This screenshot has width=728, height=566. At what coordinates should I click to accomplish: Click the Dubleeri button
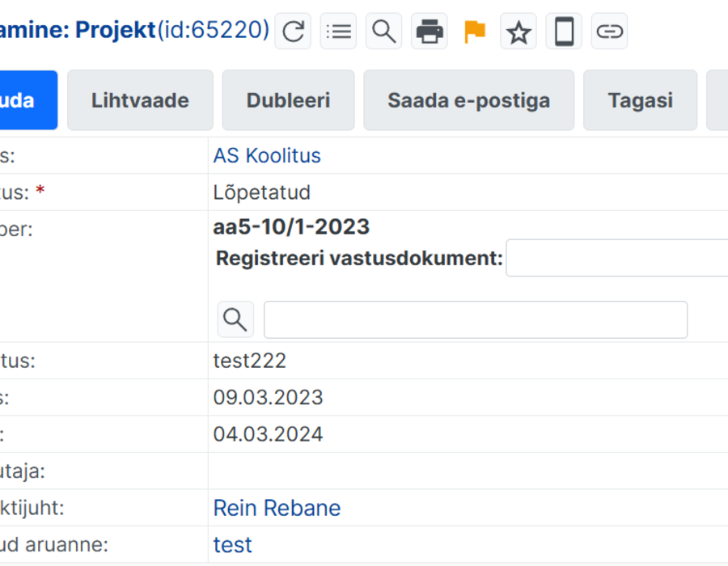[x=288, y=100]
